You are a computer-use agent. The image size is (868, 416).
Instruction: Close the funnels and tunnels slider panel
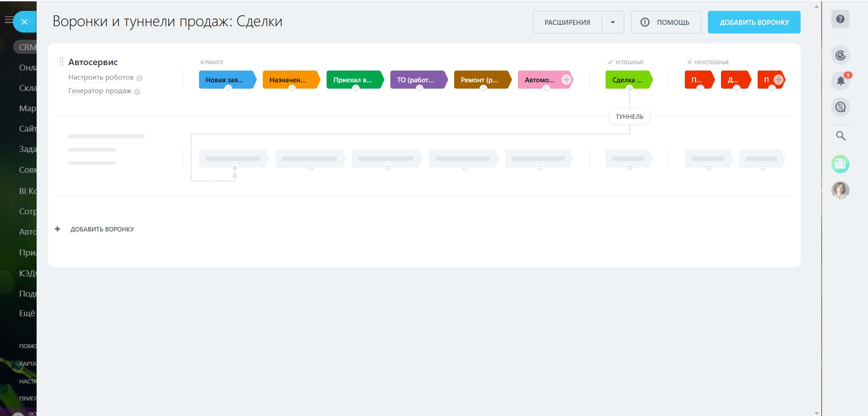coord(24,22)
